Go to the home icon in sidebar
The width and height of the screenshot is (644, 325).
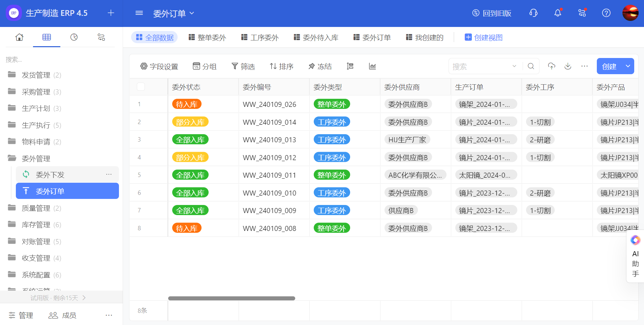coord(20,37)
